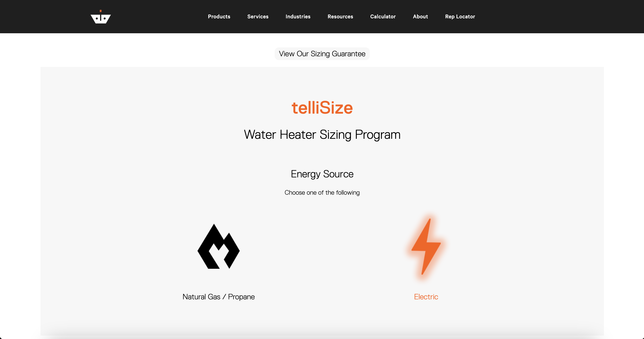The height and width of the screenshot is (339, 644).
Task: Open the Industries menu
Action: pos(298,16)
